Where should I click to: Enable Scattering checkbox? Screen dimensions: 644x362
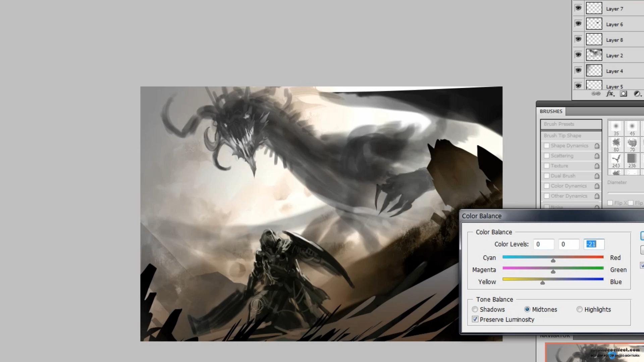[x=547, y=156]
